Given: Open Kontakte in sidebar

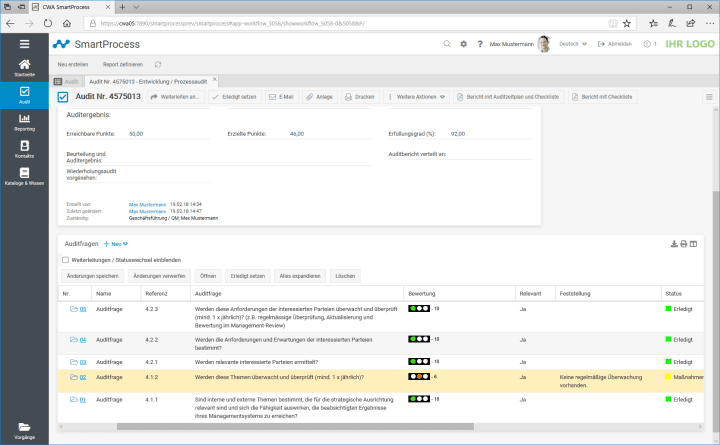Looking at the screenshot, I should point(24,149).
